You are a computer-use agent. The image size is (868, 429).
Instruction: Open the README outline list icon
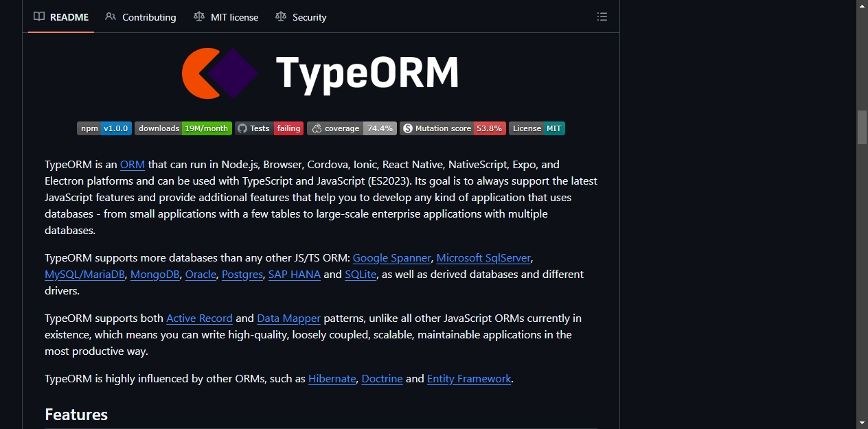pos(602,17)
